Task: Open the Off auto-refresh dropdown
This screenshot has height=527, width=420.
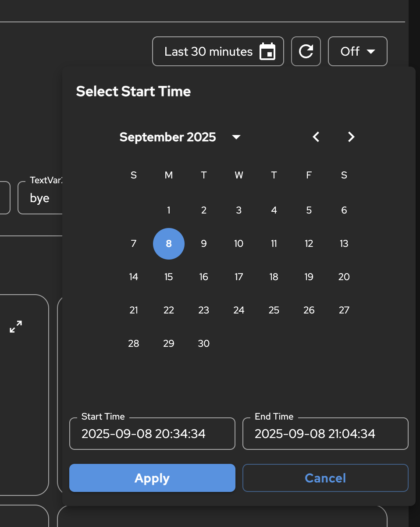Action: coord(357,51)
